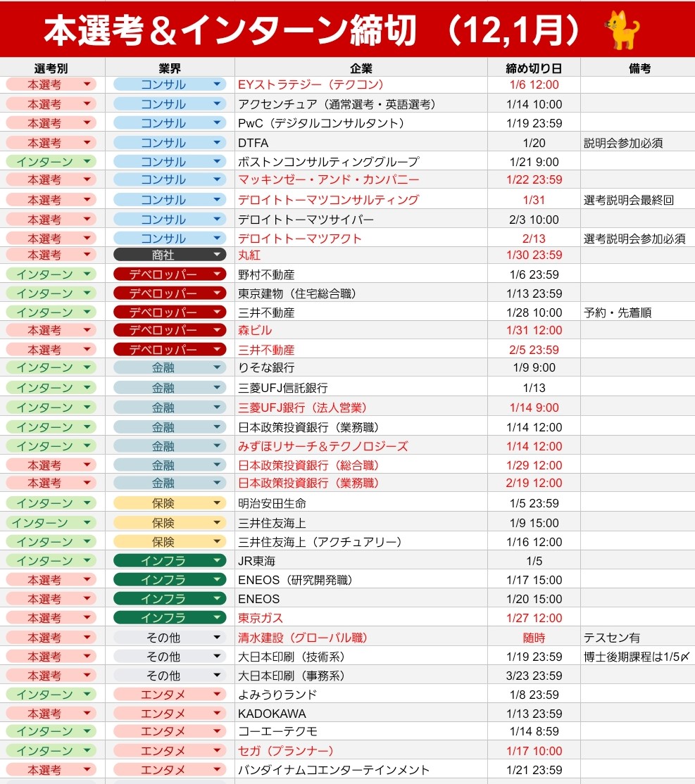
Task: Open 選考別 dropdown for セガ（プランナー） row
Action: pyautogui.click(x=51, y=750)
